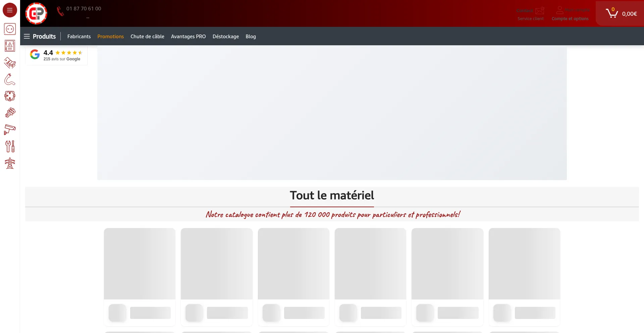The image size is (644, 333).
Task: Go to the Fabricants menu item
Action: [79, 36]
